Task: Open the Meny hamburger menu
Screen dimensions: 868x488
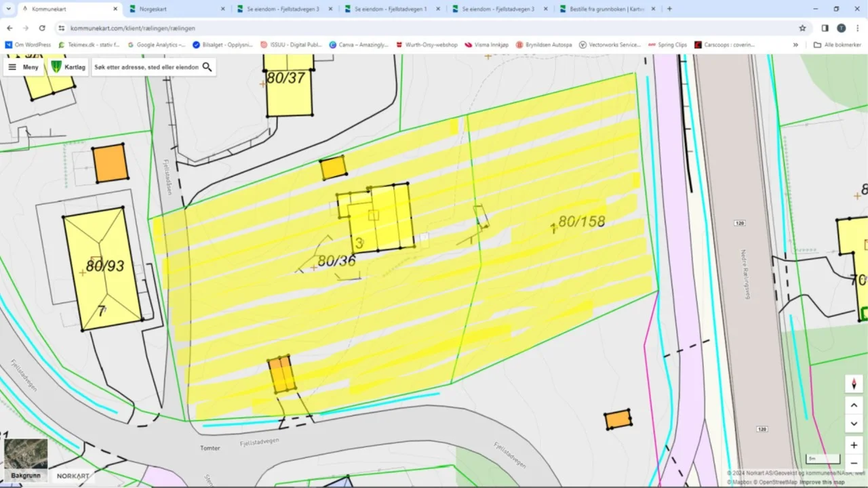Action: pyautogui.click(x=23, y=67)
